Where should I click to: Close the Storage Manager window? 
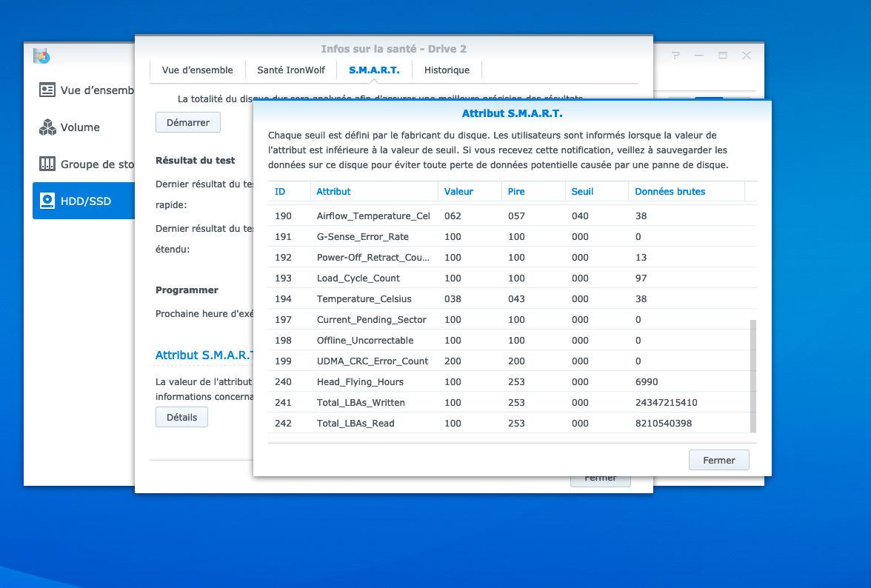(747, 55)
